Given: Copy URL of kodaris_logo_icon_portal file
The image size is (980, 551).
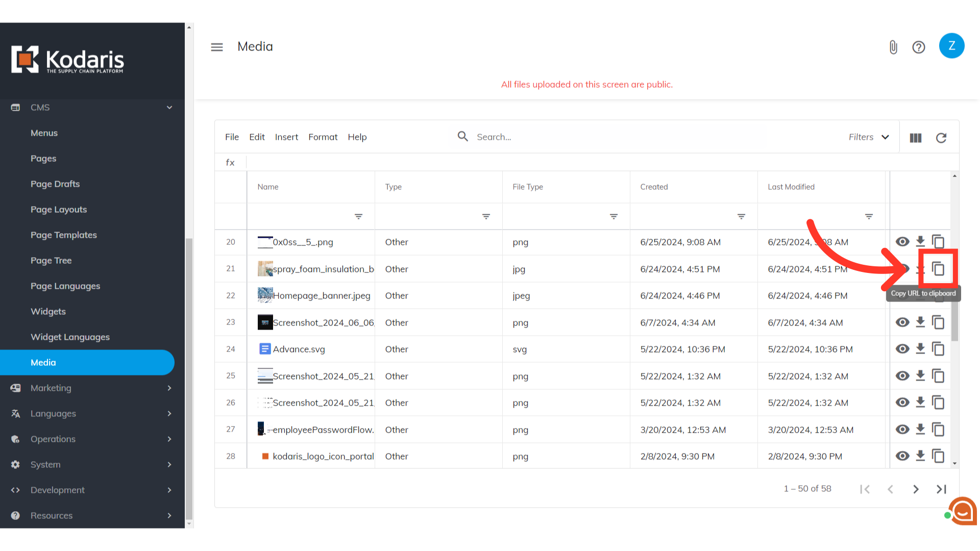Looking at the screenshot, I should pyautogui.click(x=938, y=456).
